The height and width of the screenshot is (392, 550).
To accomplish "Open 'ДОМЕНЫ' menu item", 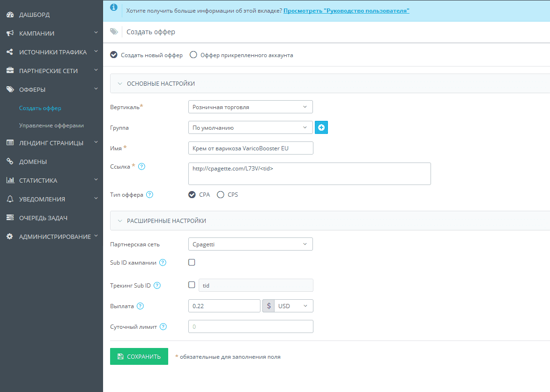I will 33,162.
